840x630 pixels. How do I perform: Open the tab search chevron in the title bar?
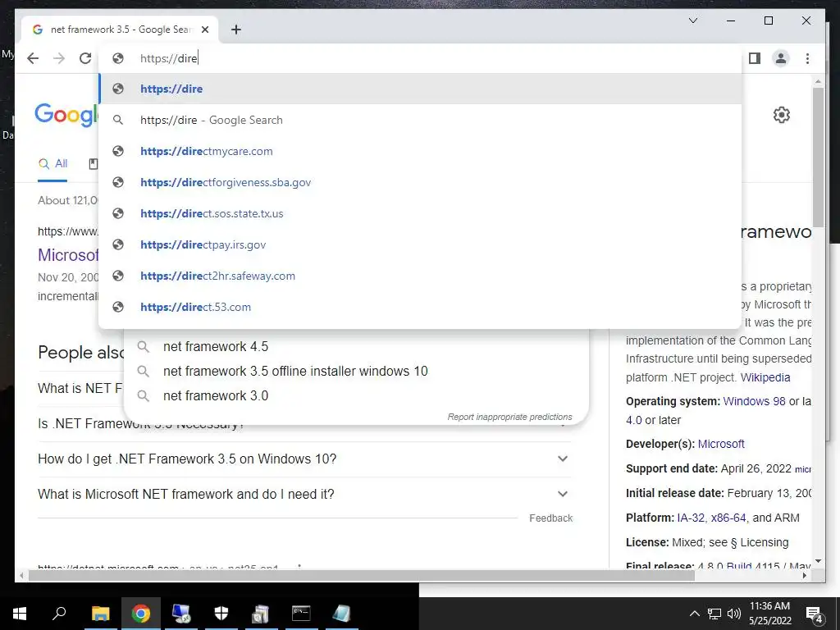[x=692, y=21]
